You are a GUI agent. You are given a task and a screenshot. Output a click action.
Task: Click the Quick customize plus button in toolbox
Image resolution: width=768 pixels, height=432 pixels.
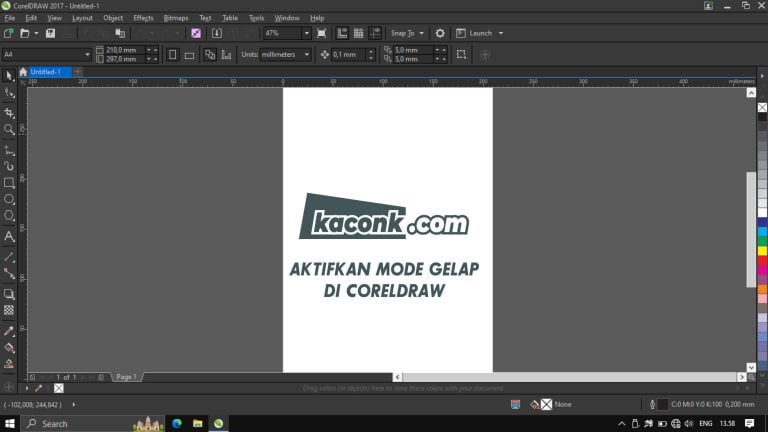pos(9,387)
